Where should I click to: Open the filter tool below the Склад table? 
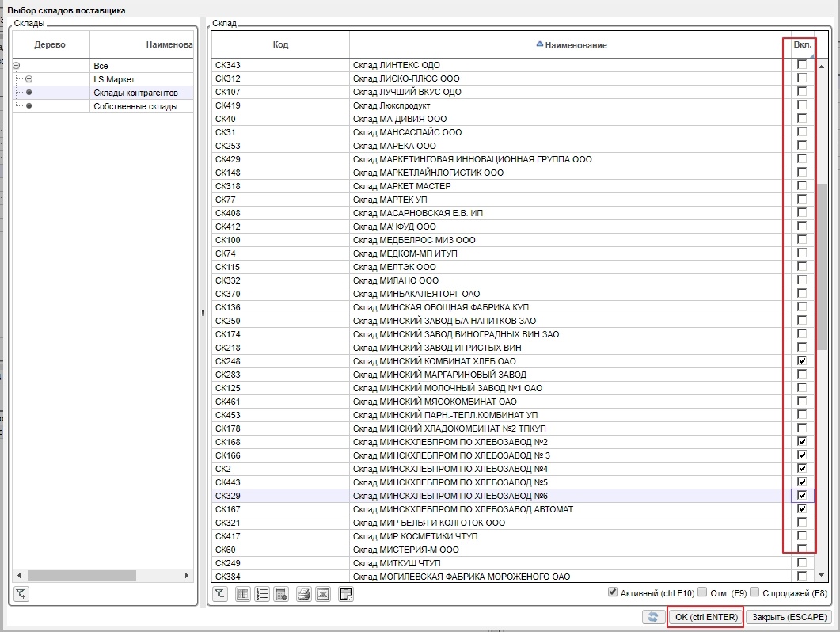[221, 594]
